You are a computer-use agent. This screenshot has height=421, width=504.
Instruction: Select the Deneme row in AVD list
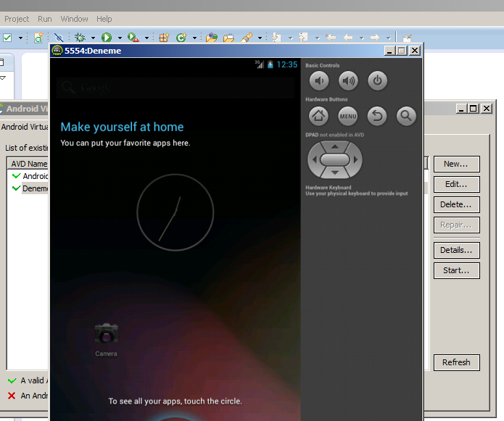pos(29,188)
